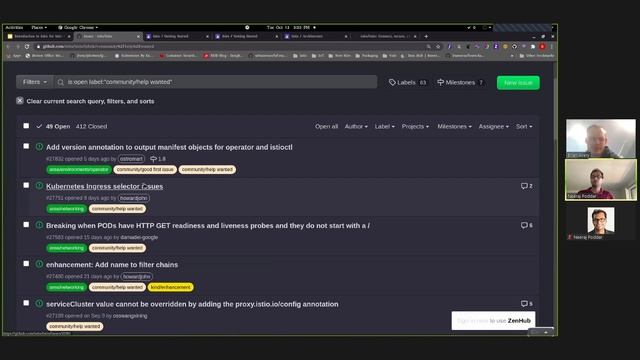Click the issues search query field
Viewport: 640px width, 360px height.
pyautogui.click(x=216, y=82)
